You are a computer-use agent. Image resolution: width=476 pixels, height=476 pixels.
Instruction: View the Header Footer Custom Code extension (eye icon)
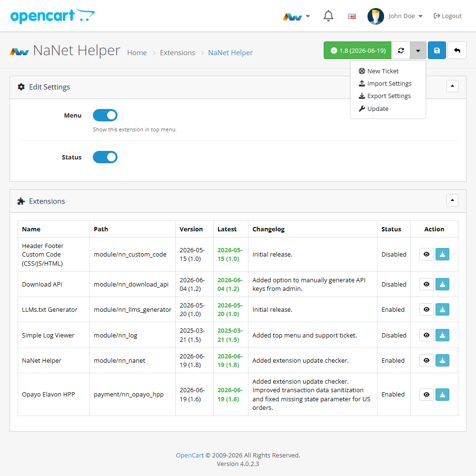426,254
